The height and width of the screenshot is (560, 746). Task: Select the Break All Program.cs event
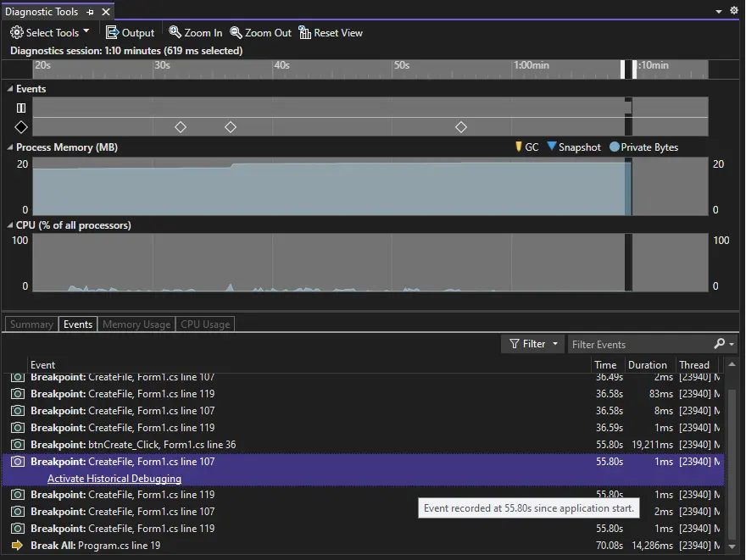coord(119,546)
